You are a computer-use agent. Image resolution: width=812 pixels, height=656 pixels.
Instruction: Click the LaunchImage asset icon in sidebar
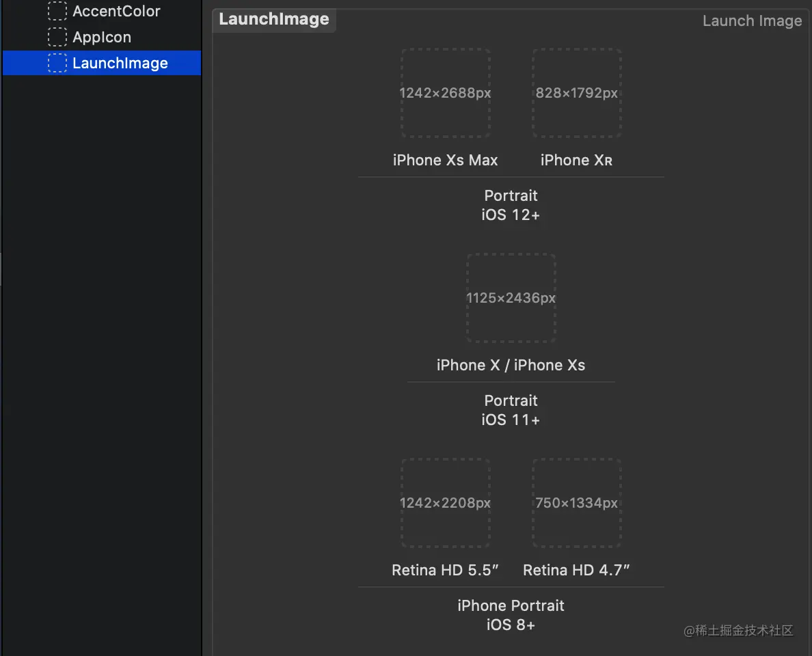pos(57,63)
